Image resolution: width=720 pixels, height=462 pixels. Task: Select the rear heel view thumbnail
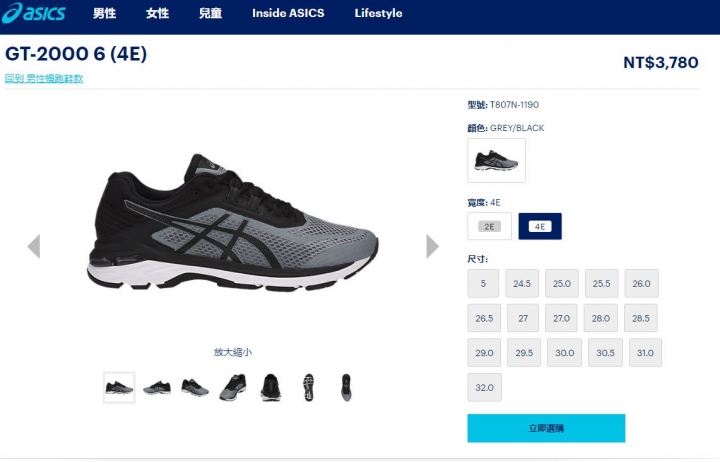point(270,388)
